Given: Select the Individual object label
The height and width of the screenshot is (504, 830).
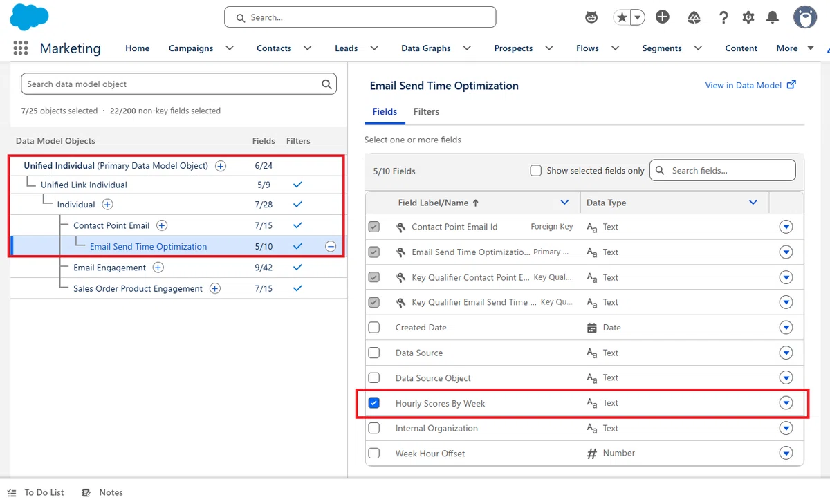Looking at the screenshot, I should click(76, 205).
